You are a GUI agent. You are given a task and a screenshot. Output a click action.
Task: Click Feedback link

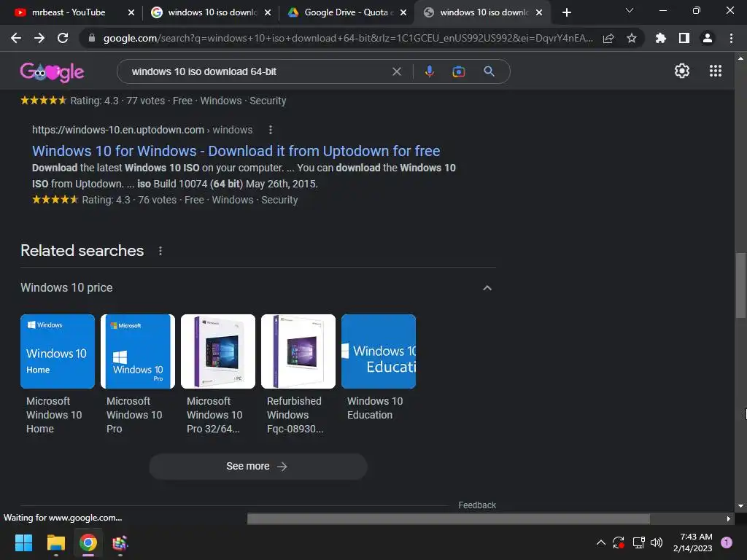[477, 505]
